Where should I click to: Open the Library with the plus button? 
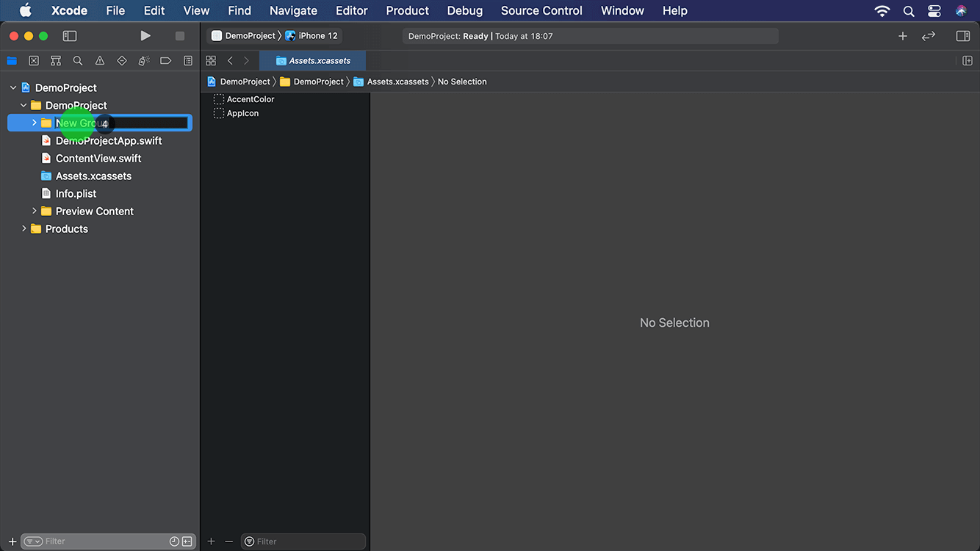903,36
